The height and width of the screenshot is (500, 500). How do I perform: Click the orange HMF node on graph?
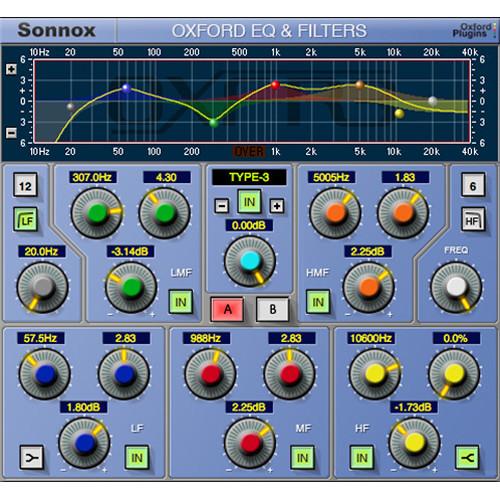point(360,84)
